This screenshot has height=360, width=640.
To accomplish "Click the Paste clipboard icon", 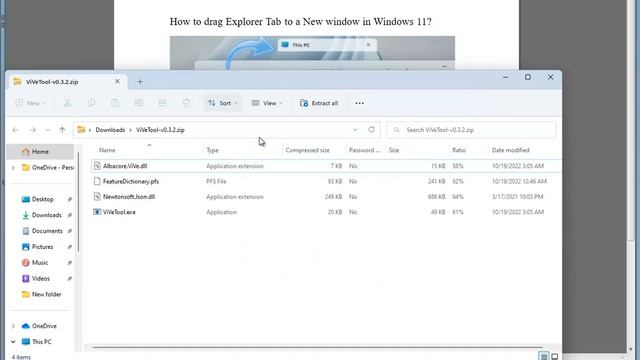I will click(x=115, y=103).
